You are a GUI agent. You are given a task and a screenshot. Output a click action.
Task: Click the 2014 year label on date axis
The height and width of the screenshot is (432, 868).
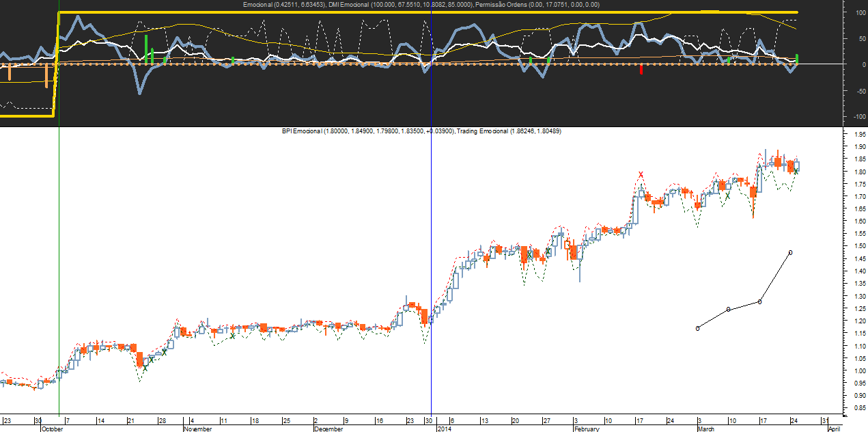point(444,429)
